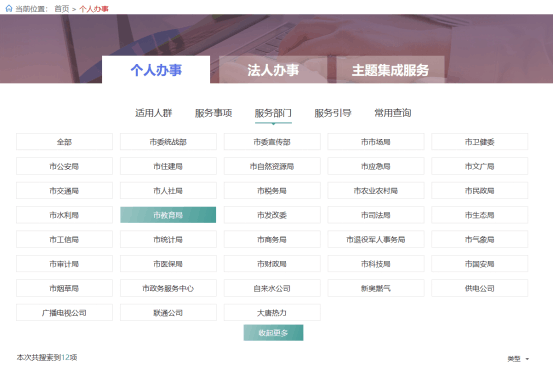This screenshot has height=372, width=553.
Task: Choose 广播电视公司 option
Action: [64, 313]
